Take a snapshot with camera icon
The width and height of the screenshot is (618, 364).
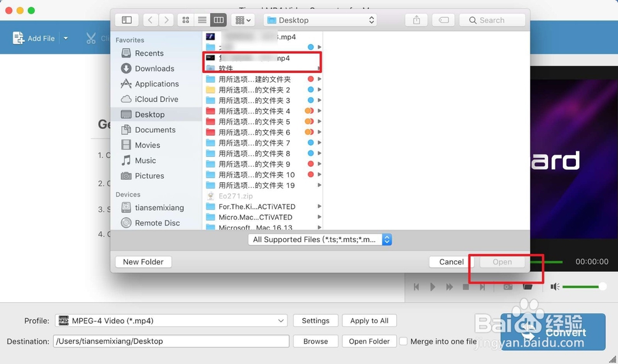tap(508, 287)
